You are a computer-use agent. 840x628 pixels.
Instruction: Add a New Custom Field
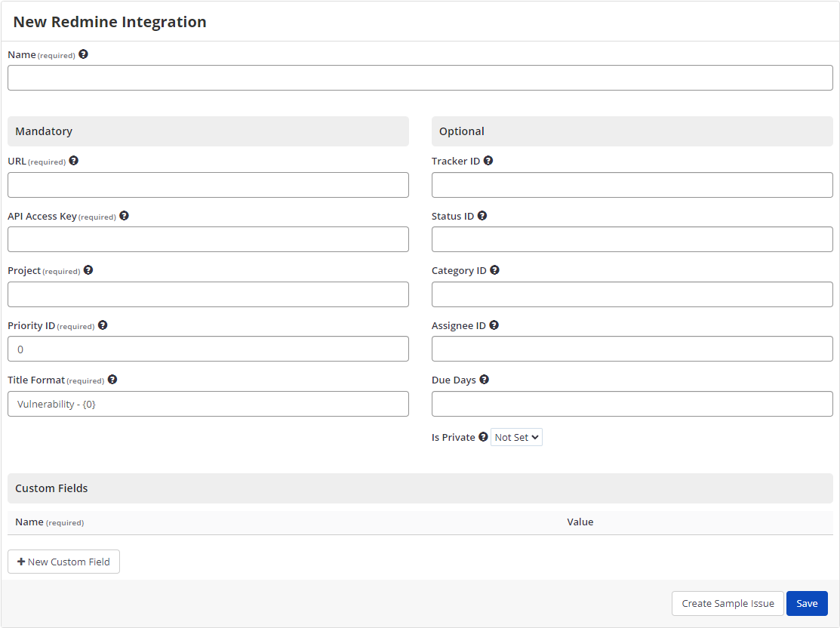click(63, 562)
